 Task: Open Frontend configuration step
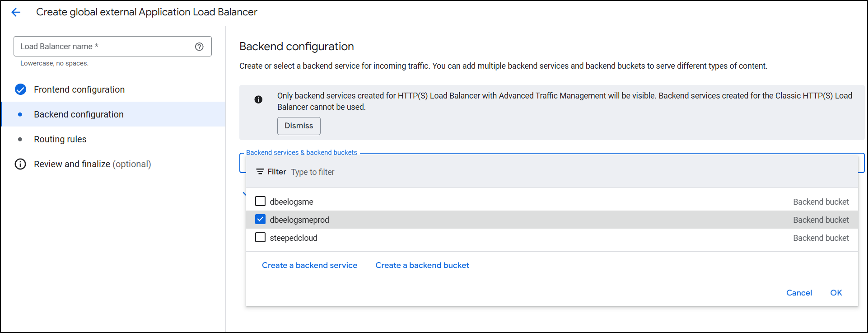click(79, 89)
